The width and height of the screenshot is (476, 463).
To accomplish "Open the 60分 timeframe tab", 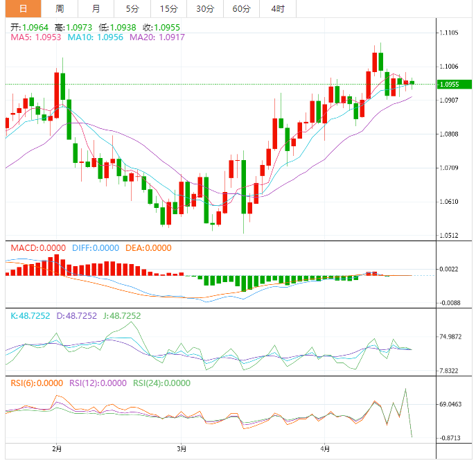I will (241, 9).
